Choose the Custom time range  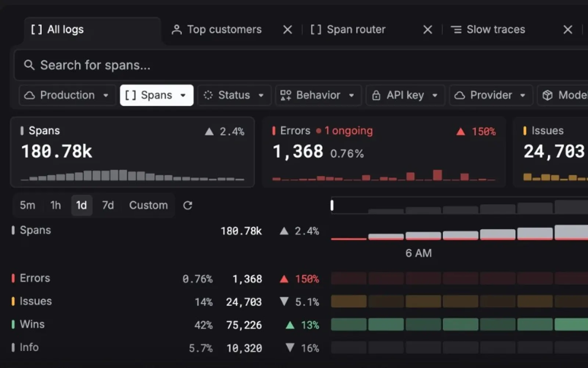click(148, 205)
